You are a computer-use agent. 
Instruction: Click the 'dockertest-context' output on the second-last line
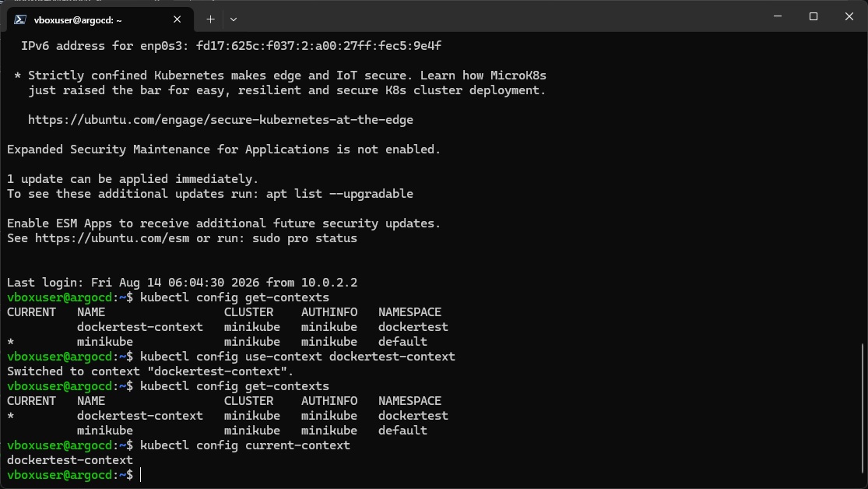70,460
